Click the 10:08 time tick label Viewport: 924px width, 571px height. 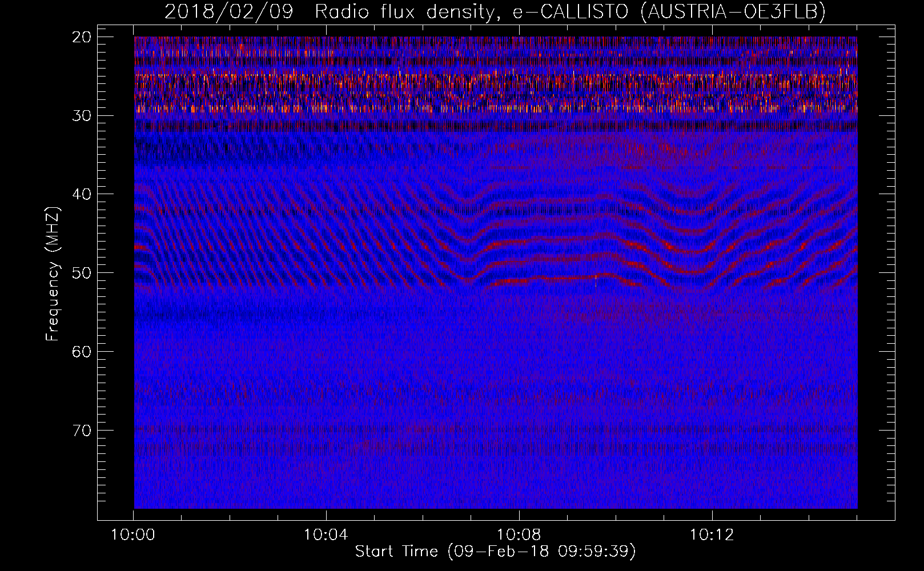tap(519, 535)
